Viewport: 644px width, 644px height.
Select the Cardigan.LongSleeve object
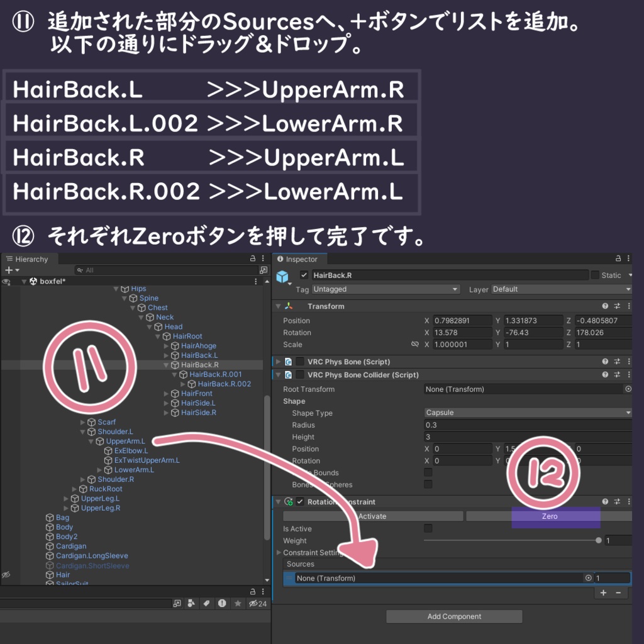pos(92,556)
